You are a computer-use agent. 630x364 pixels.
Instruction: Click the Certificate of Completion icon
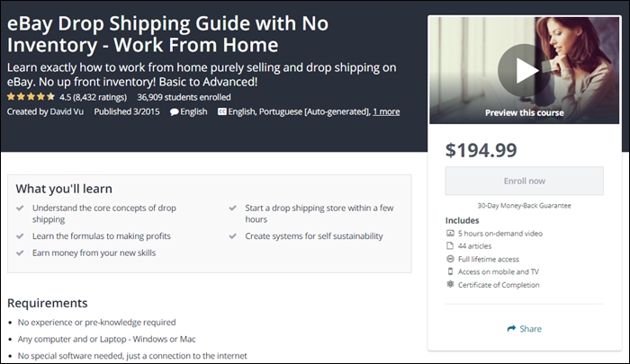(x=450, y=285)
